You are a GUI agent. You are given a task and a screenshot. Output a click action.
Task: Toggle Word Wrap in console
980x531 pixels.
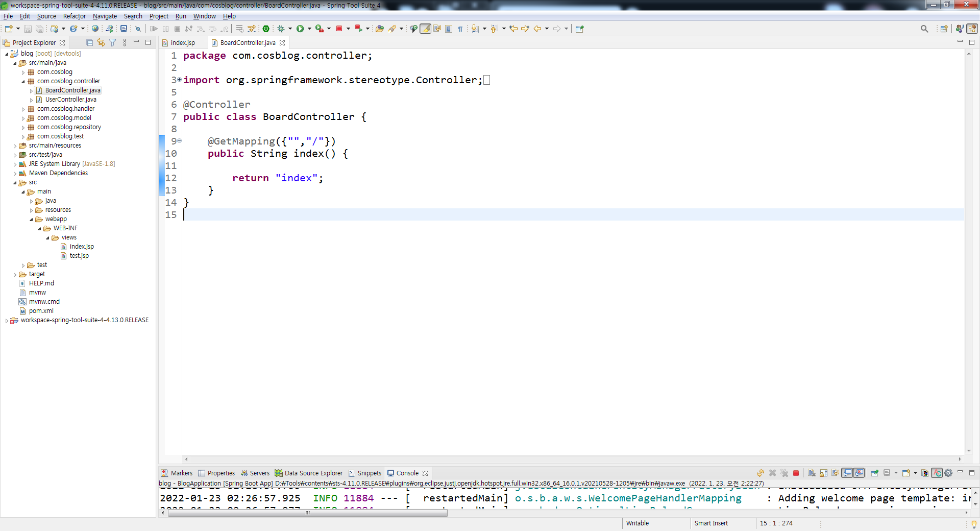click(835, 473)
